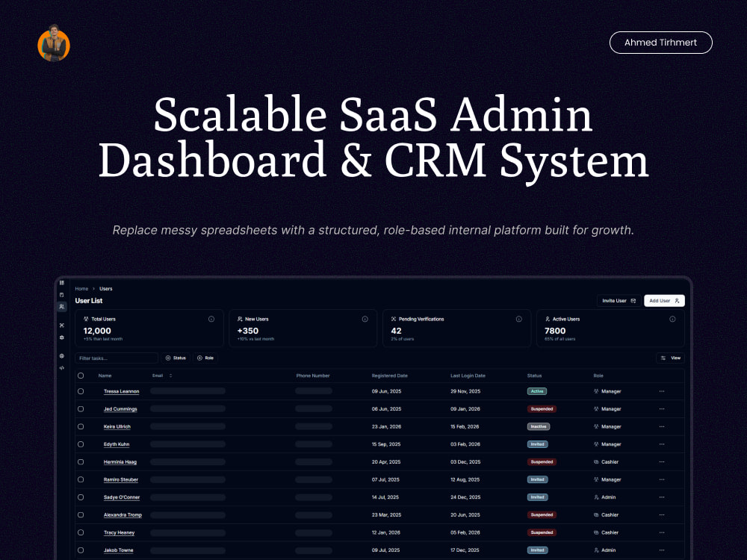Select Sadye O'Conner row checkbox
This screenshot has height=560, width=747.
click(81, 497)
